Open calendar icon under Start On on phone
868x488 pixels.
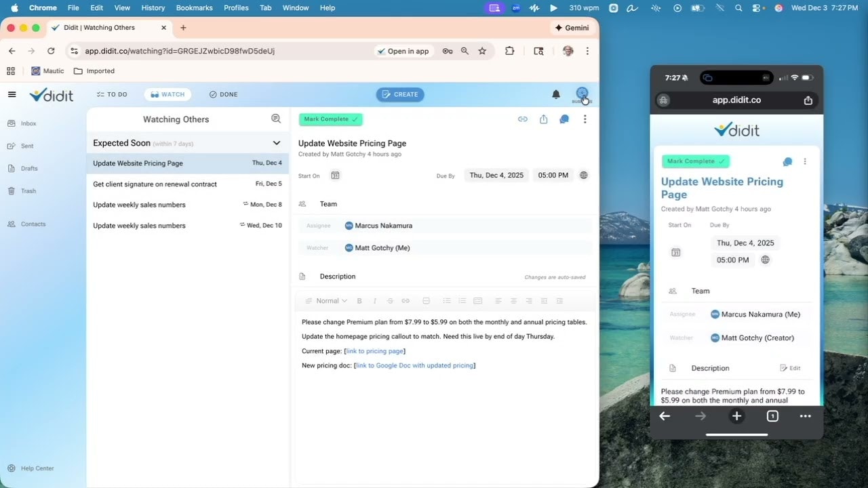(675, 252)
